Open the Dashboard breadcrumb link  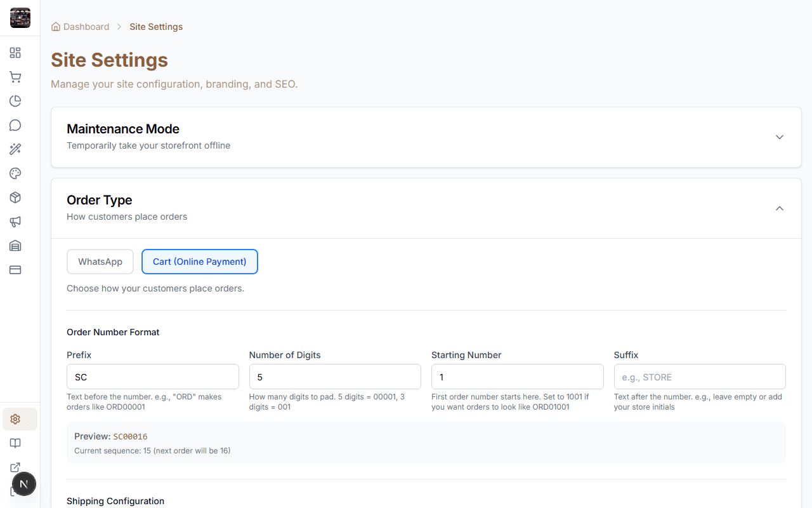(86, 26)
